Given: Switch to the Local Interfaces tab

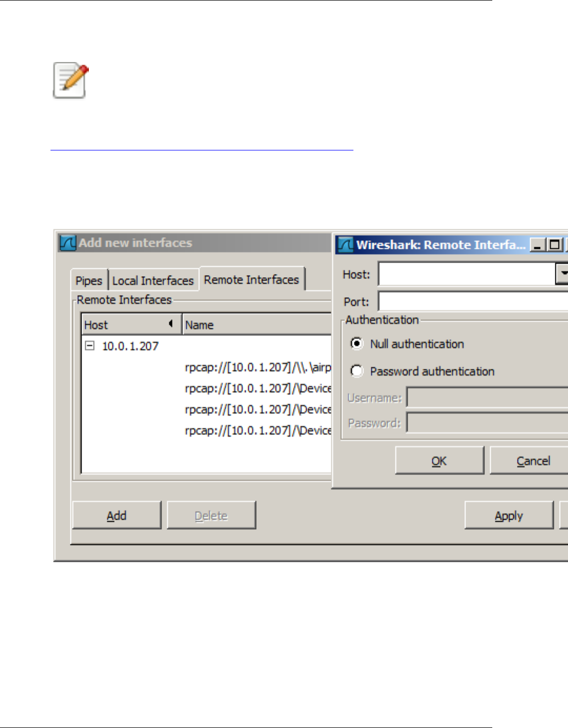Looking at the screenshot, I should (x=153, y=280).
